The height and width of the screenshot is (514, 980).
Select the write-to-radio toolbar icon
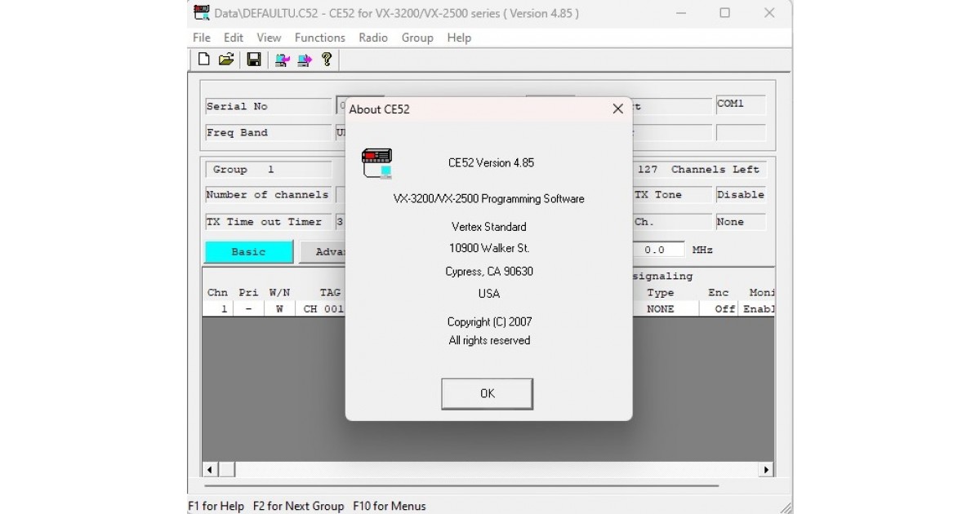tap(304, 59)
